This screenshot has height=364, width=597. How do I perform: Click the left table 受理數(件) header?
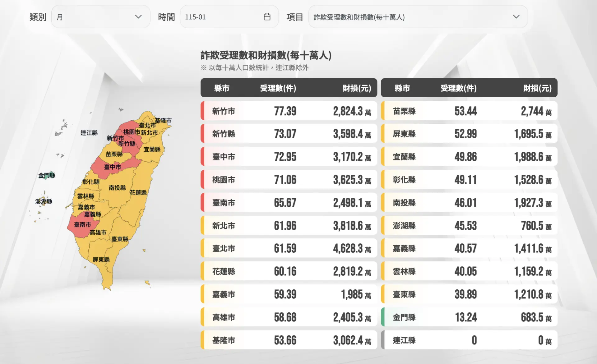point(278,88)
